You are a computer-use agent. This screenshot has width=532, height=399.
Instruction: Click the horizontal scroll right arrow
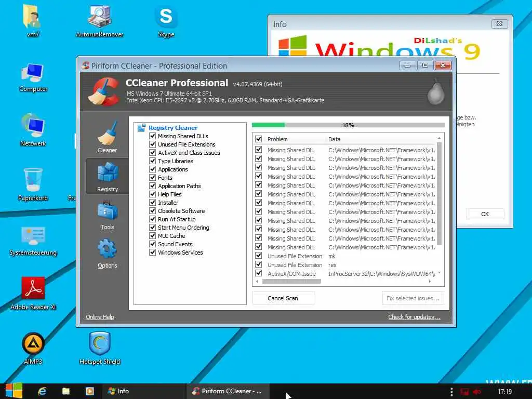click(430, 281)
